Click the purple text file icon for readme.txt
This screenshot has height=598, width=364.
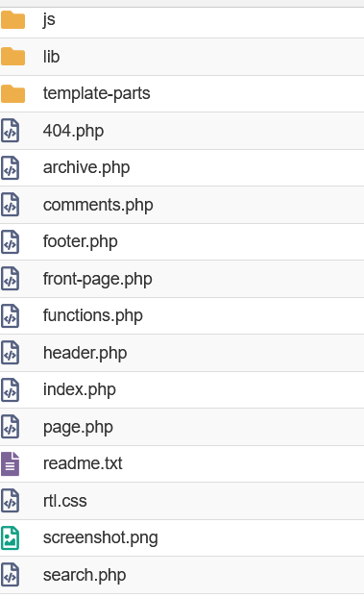[x=10, y=463]
